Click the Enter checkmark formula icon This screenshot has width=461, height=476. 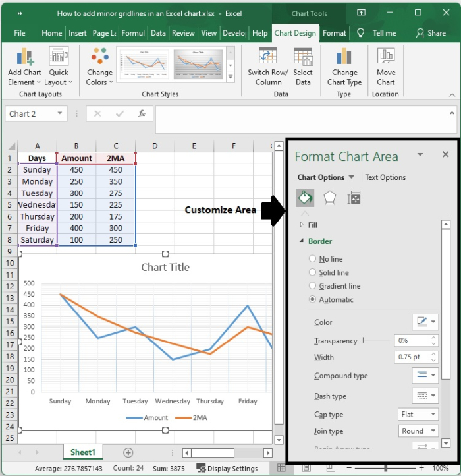click(x=120, y=114)
